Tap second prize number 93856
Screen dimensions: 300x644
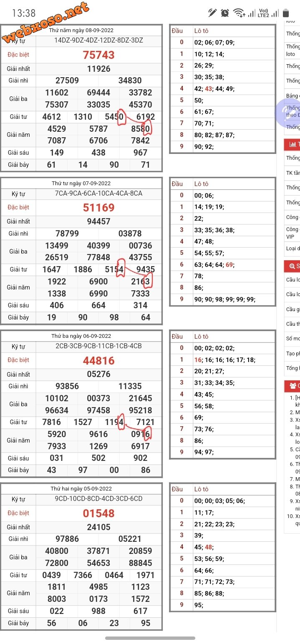67,386
